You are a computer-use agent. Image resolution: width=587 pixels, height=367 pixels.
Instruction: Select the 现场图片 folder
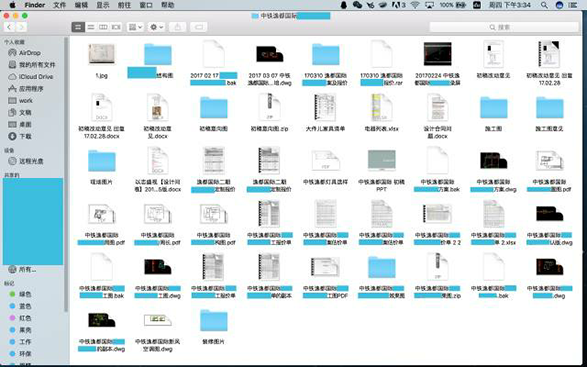point(101,166)
